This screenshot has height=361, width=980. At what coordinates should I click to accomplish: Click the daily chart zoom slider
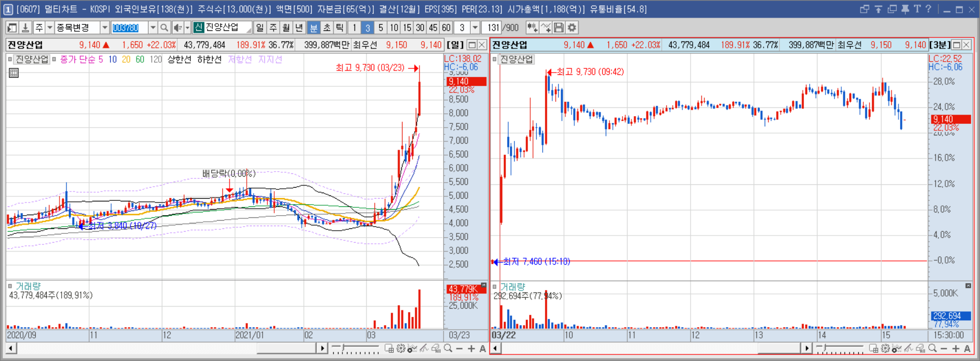(x=355, y=348)
